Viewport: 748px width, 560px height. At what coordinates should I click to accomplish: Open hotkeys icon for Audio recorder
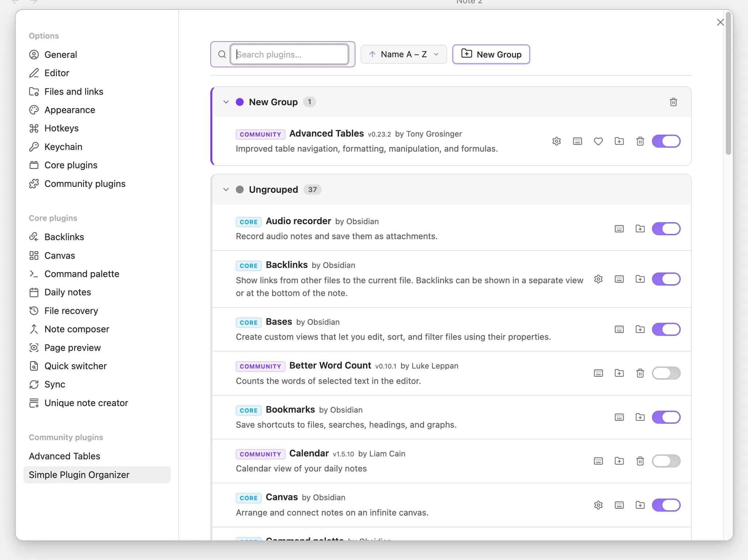point(619,229)
